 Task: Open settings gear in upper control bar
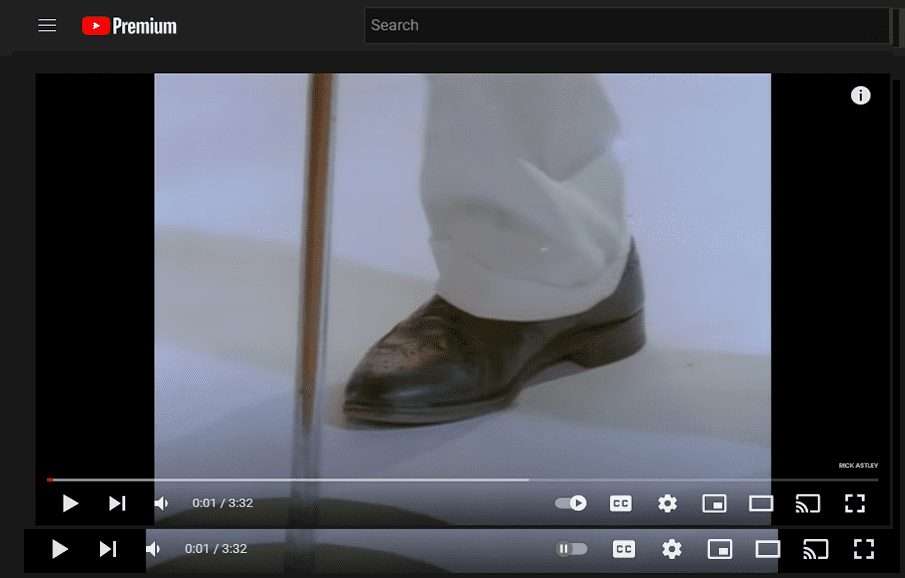(x=667, y=504)
